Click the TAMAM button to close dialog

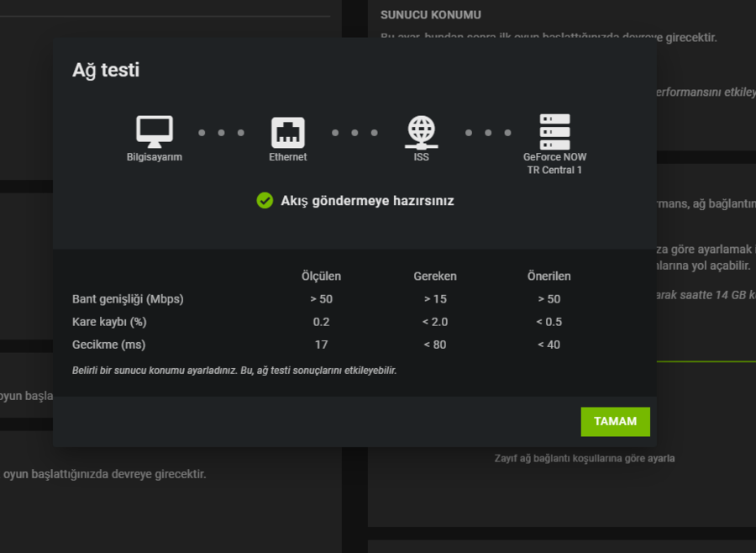click(x=615, y=421)
